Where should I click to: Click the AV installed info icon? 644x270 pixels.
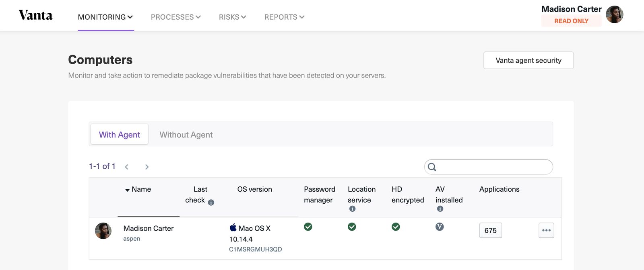[x=440, y=209]
